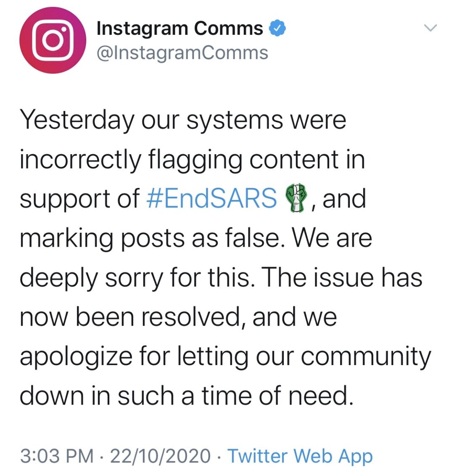Click the final line time of need
449x476 pixels.
[277, 396]
